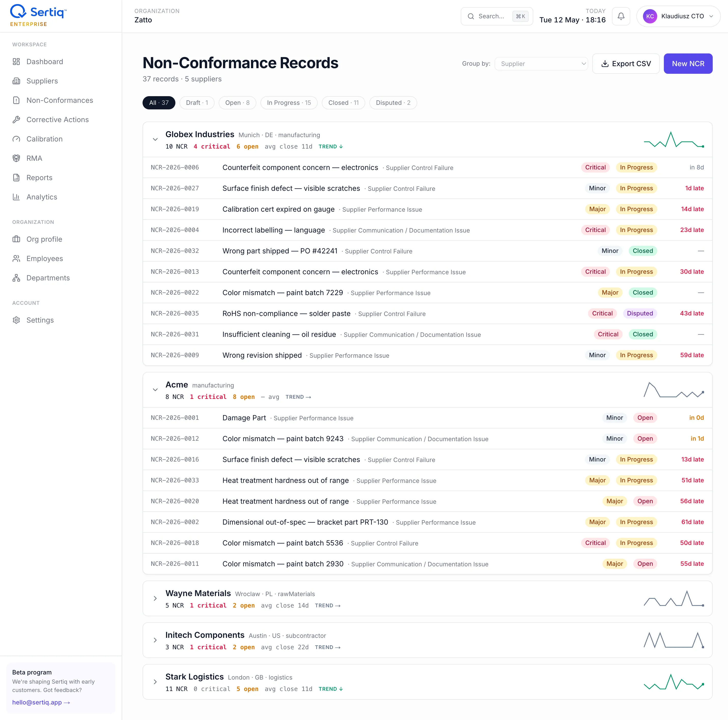Click the KC user avatar
728x720 pixels.
pos(650,16)
